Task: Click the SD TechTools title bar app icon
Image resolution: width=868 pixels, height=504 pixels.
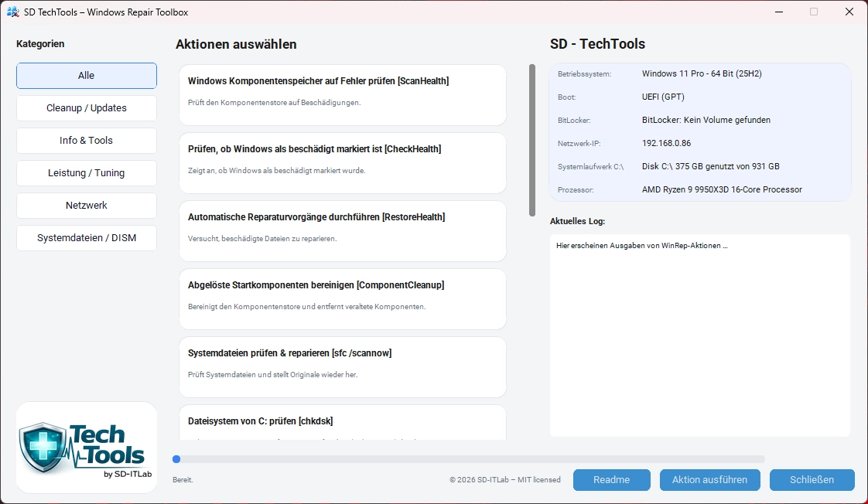Action: [12, 12]
